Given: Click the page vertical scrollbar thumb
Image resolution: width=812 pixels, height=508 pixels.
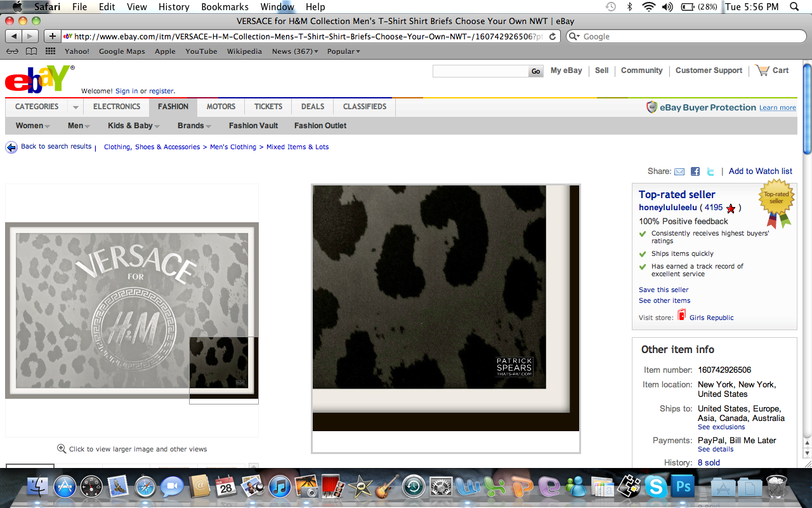Looking at the screenshot, I should tap(807, 108).
